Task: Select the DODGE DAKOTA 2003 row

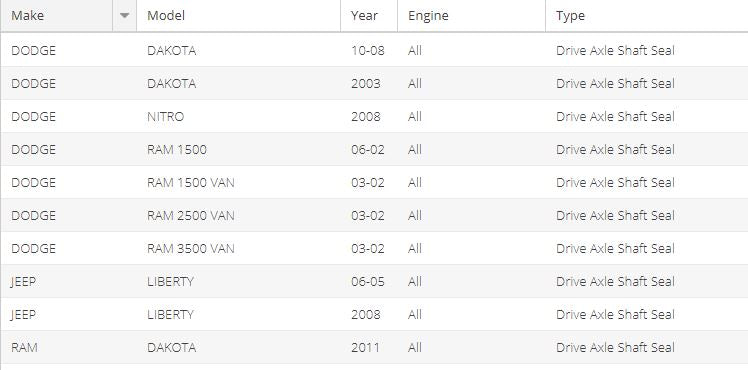Action: 374,83
